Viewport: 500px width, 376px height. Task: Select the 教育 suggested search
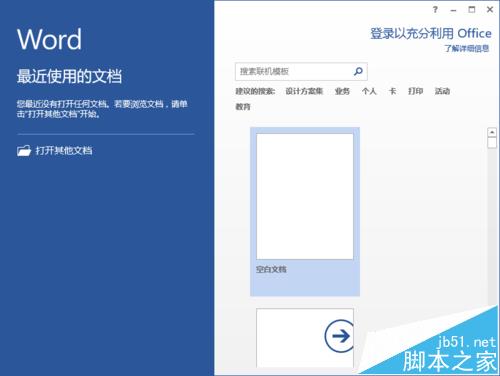tap(243, 107)
